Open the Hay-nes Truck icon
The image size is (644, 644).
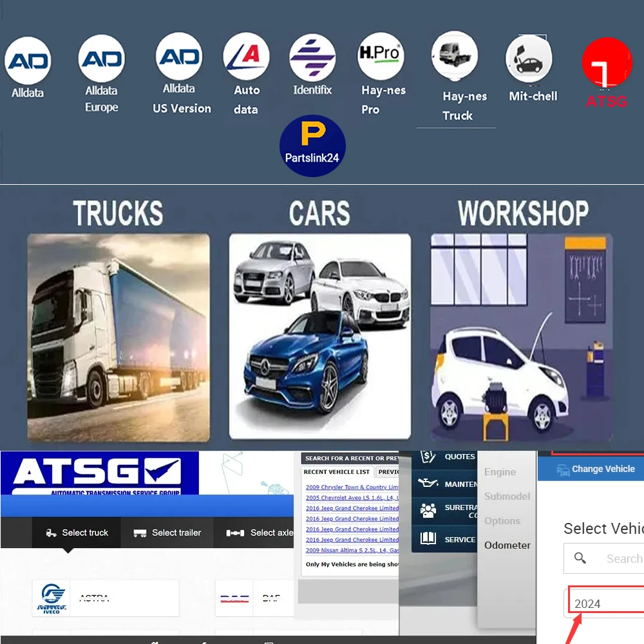click(455, 55)
